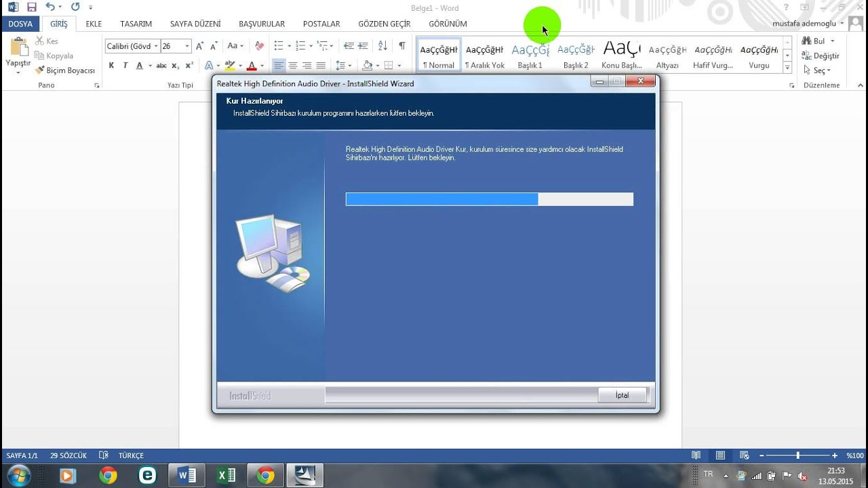868x488 pixels.
Task: Toggle subscript formatting
Action: click(176, 66)
